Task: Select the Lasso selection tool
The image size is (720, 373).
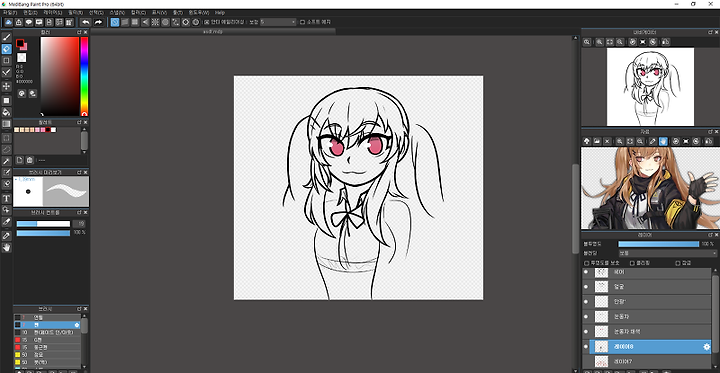Action: click(6, 149)
